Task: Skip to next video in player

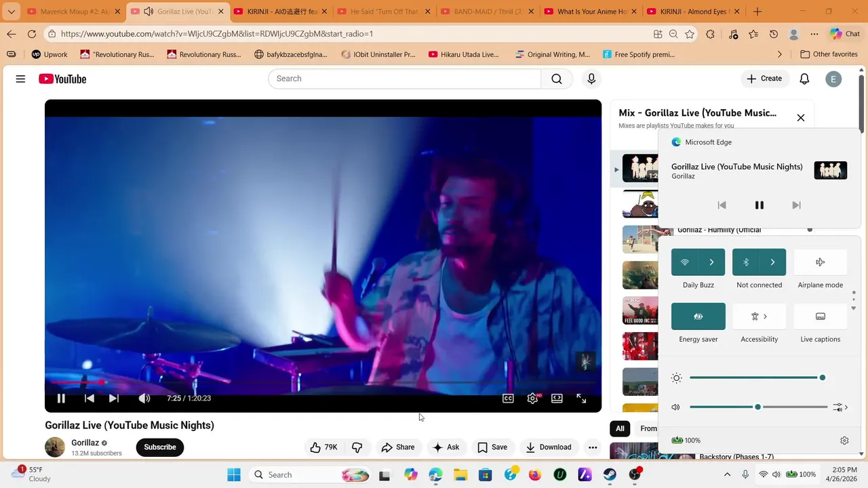Action: [114, 399]
